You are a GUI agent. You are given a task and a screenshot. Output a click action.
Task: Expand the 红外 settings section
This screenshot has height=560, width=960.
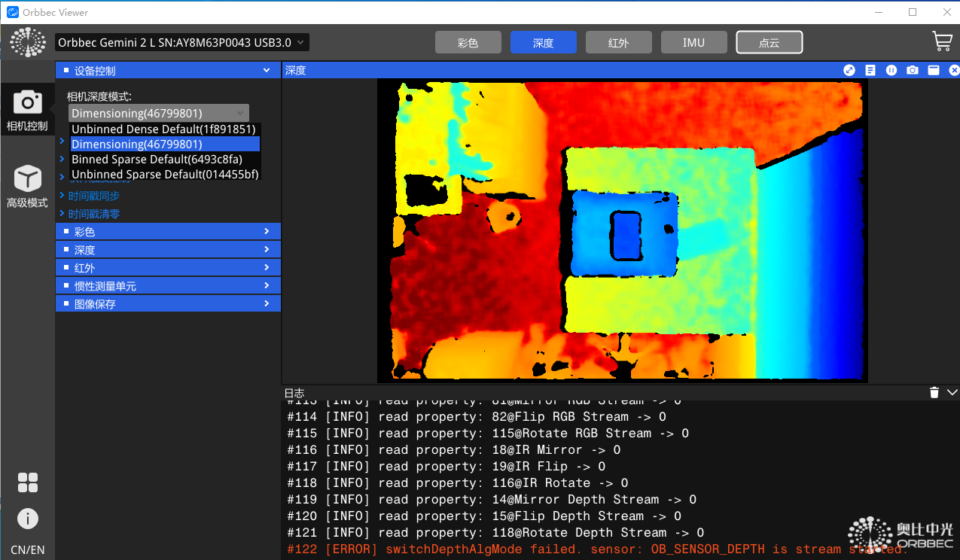(168, 267)
